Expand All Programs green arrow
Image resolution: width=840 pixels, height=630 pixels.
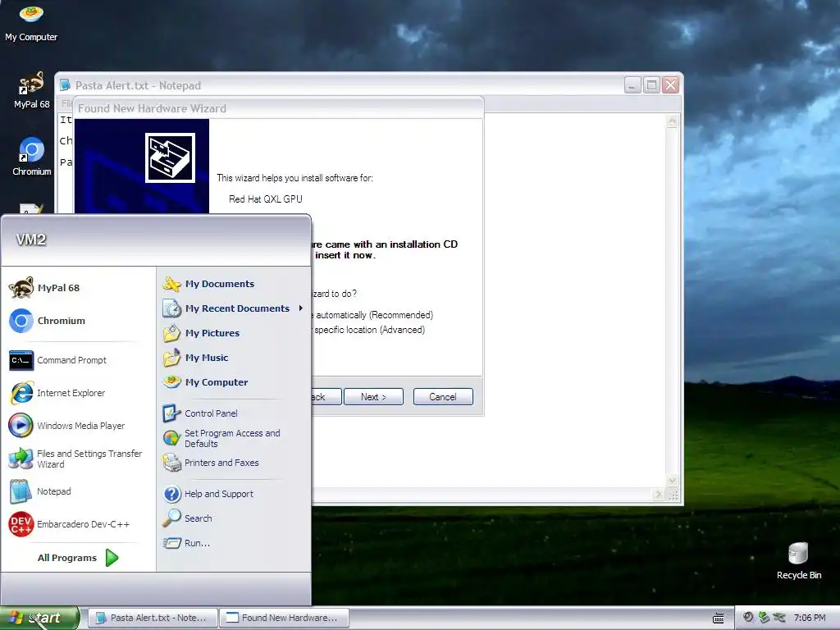112,558
